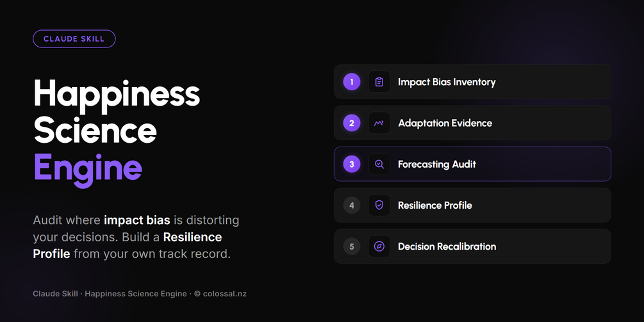Click the purple Engine heading word
This screenshot has height=322, width=644.
pyautogui.click(x=88, y=169)
